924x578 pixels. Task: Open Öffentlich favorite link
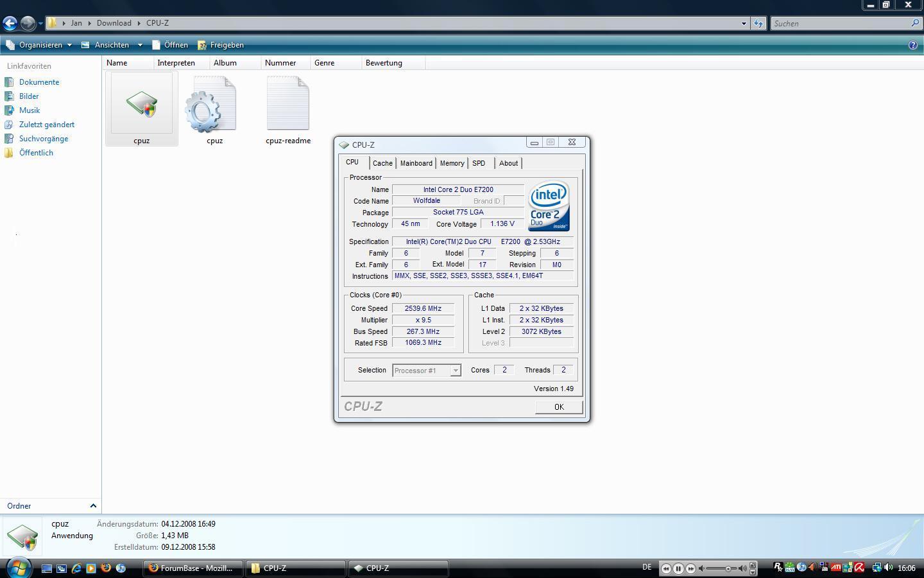tap(36, 153)
